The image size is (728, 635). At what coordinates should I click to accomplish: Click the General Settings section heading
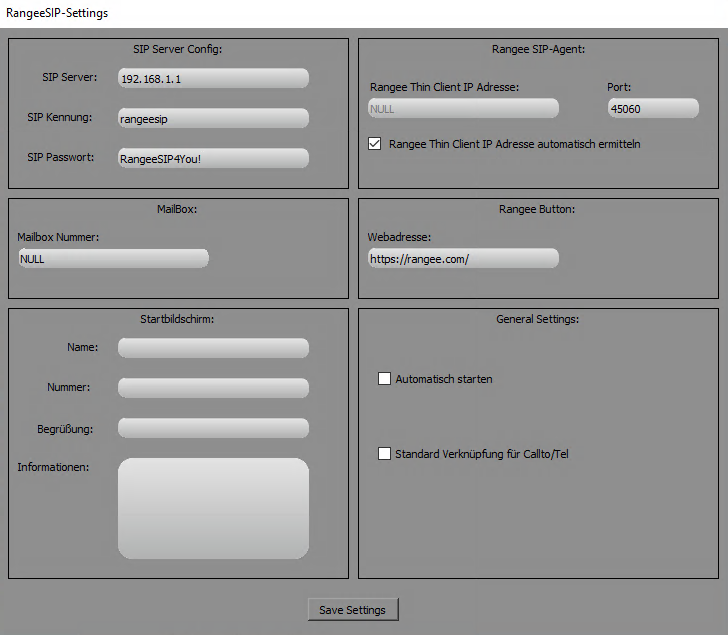point(538,319)
